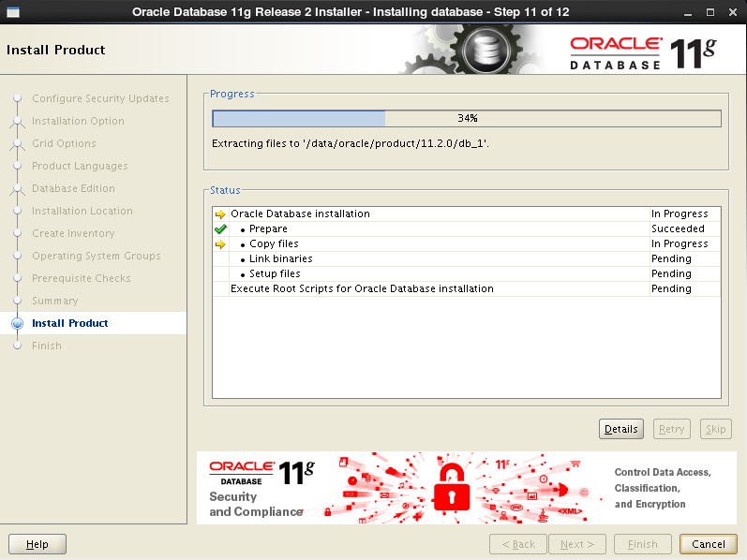The height and width of the screenshot is (560, 747).
Task: Select Grid Options step
Action: [64, 143]
